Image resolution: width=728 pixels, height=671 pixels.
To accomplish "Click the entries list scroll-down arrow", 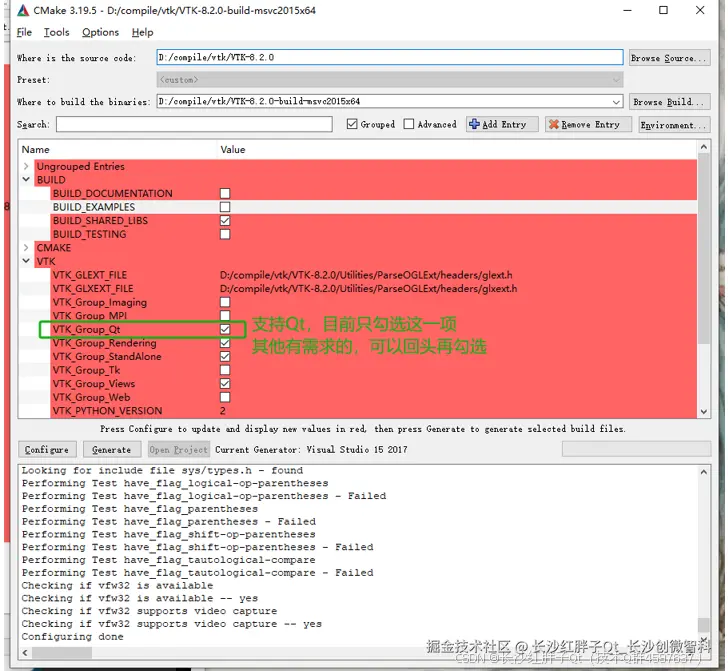I will (x=703, y=411).
